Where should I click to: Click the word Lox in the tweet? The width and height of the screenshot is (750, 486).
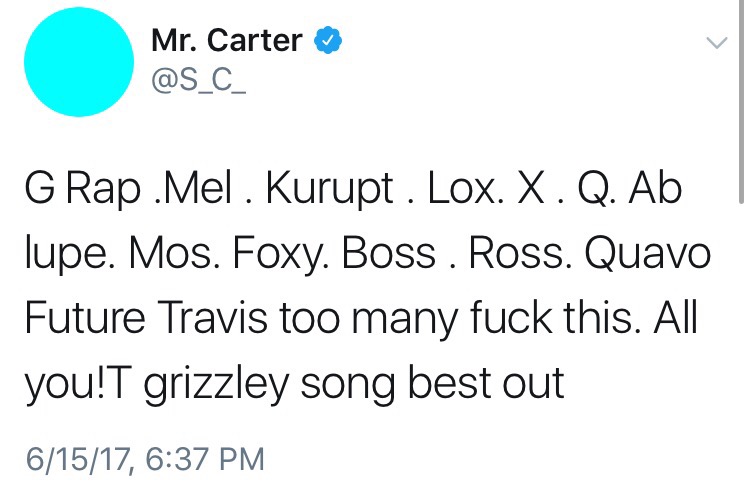[462, 189]
